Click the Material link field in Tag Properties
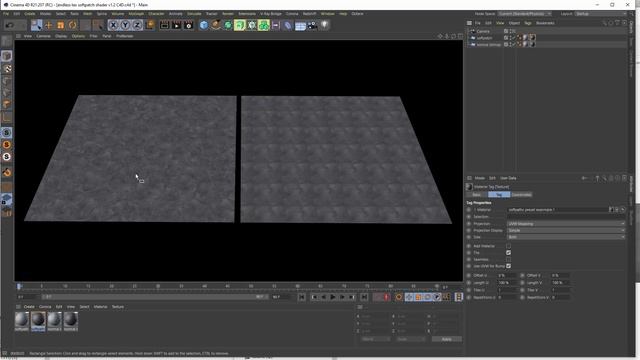 coord(558,210)
